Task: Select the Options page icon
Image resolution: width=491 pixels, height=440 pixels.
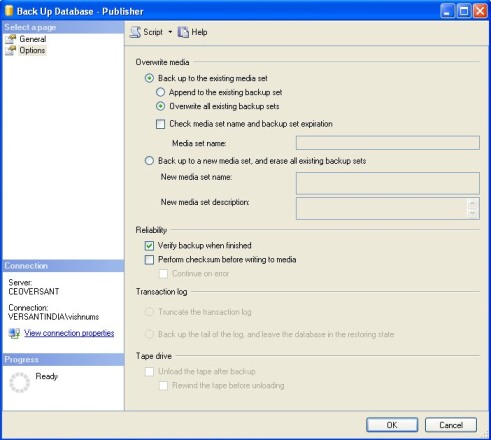Action: click(x=10, y=50)
